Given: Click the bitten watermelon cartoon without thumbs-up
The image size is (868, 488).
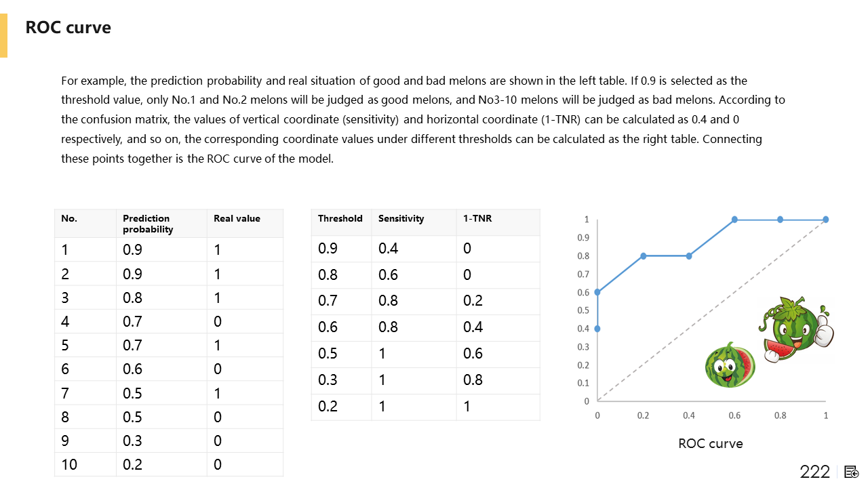Looking at the screenshot, I should pyautogui.click(x=729, y=365).
